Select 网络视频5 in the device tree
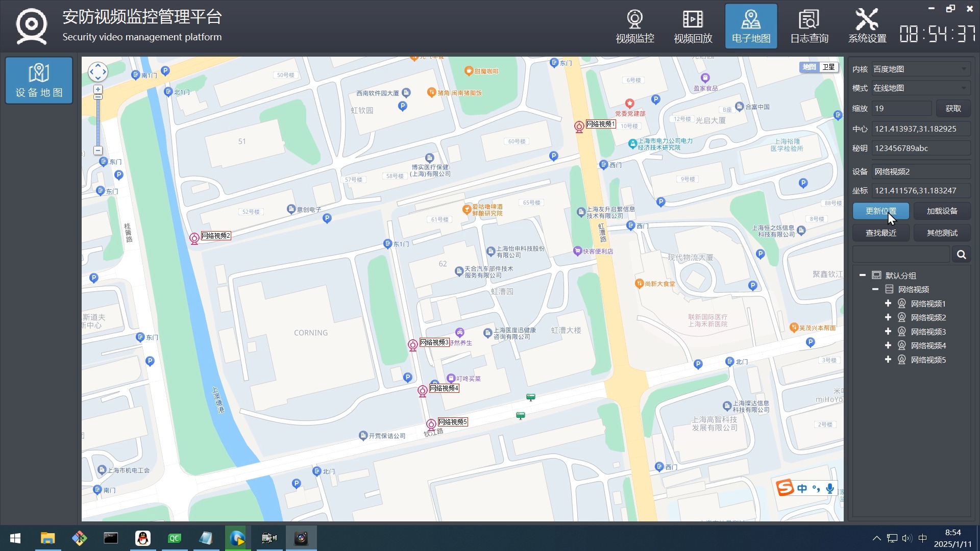980x551 pixels. click(x=928, y=360)
